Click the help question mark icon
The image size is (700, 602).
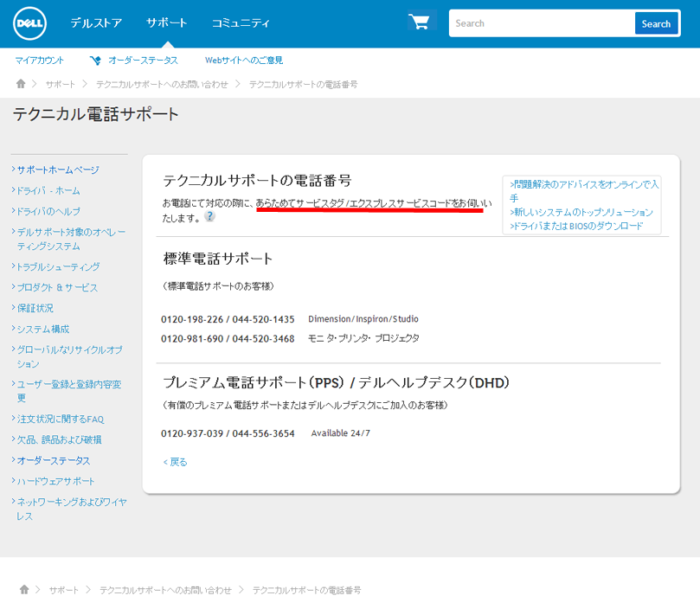pyautogui.click(x=209, y=217)
